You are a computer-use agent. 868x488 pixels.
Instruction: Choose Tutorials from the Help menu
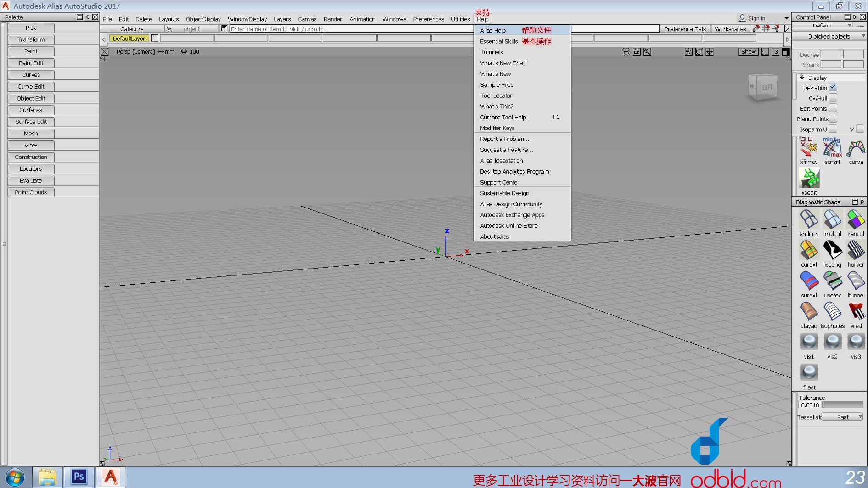(522, 52)
